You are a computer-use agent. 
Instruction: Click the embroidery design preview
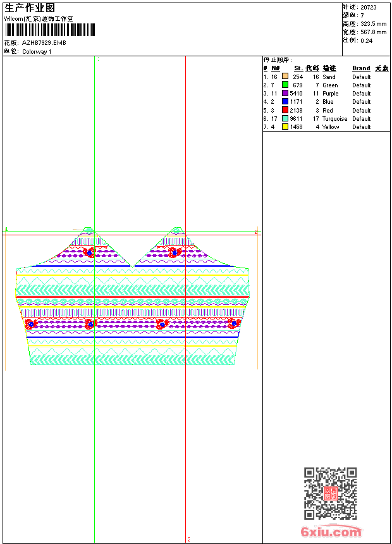[133, 296]
